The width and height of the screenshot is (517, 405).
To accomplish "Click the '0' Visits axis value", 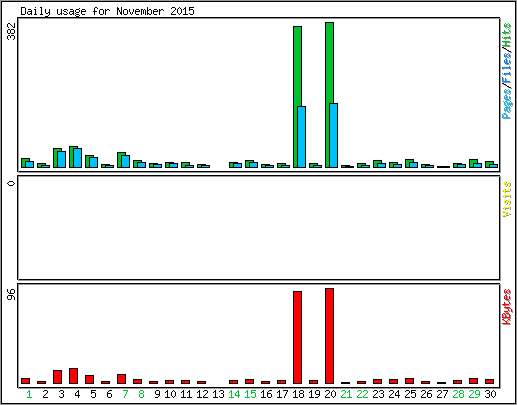I will pos(12,184).
